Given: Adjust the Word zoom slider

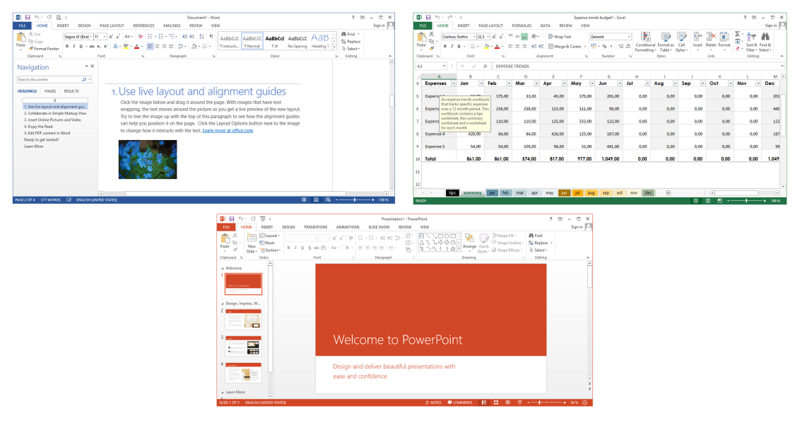Looking at the screenshot, I should click(354, 200).
